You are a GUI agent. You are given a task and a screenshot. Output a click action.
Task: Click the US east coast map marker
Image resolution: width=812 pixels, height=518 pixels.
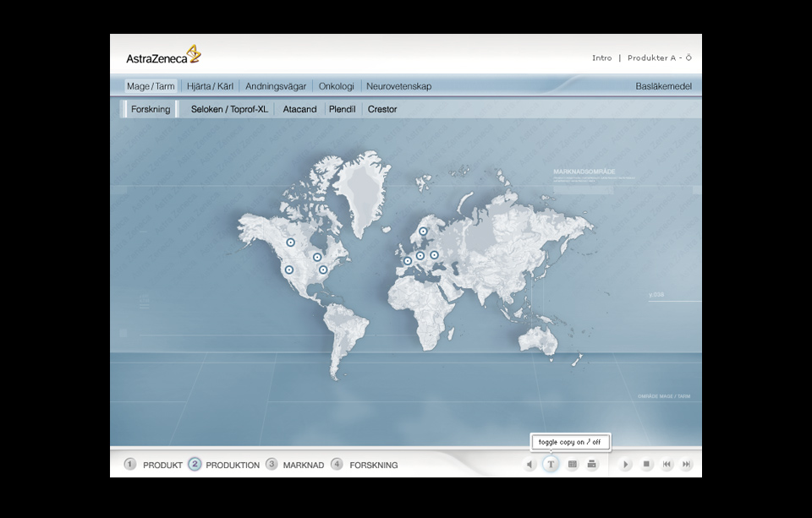point(323,270)
